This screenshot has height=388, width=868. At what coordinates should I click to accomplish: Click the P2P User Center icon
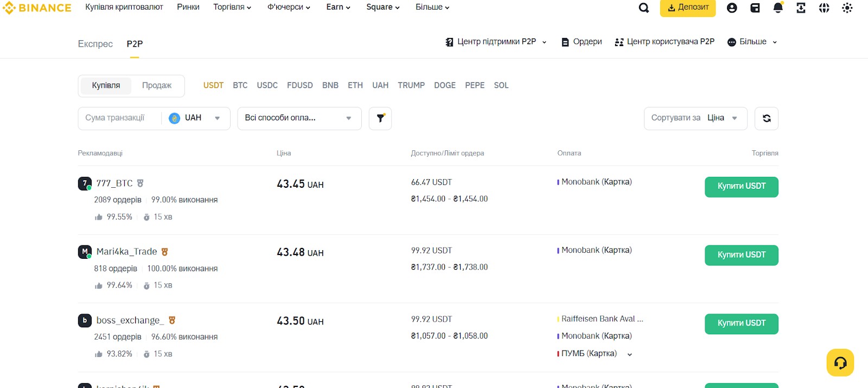point(619,42)
